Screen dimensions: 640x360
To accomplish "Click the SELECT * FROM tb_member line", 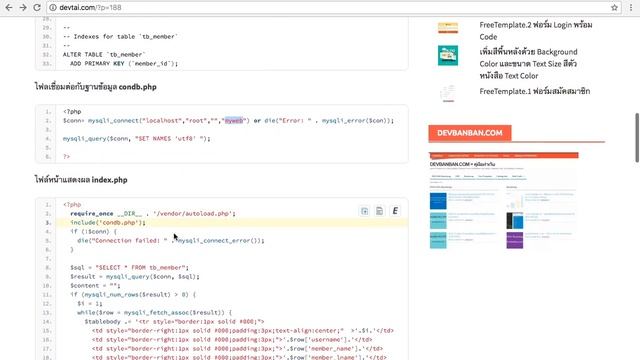I will click(x=129, y=267).
